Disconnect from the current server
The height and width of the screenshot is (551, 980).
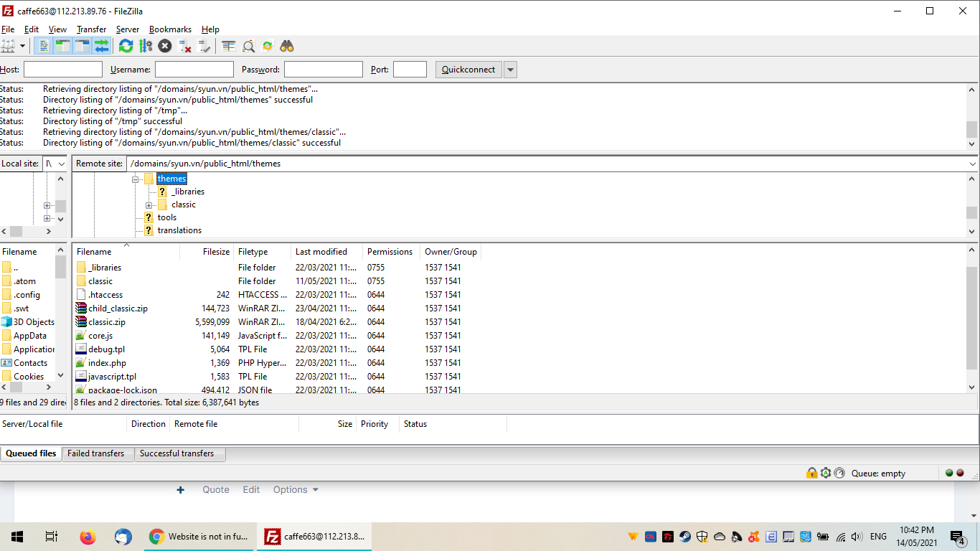click(x=185, y=46)
